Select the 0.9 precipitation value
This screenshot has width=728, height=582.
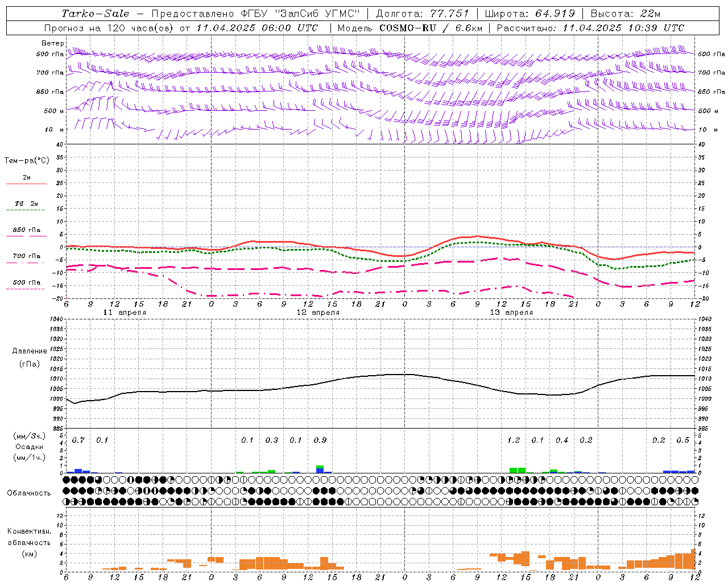click(320, 440)
